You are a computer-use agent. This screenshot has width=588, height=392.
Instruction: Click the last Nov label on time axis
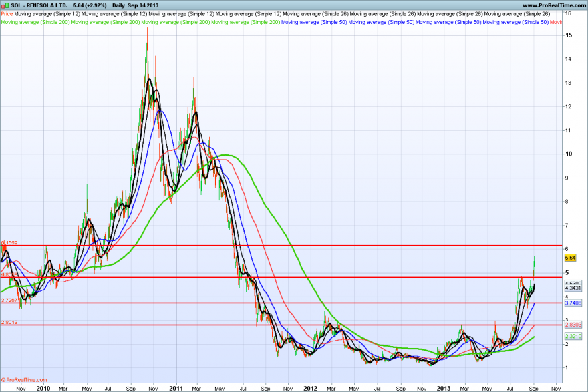(556, 389)
